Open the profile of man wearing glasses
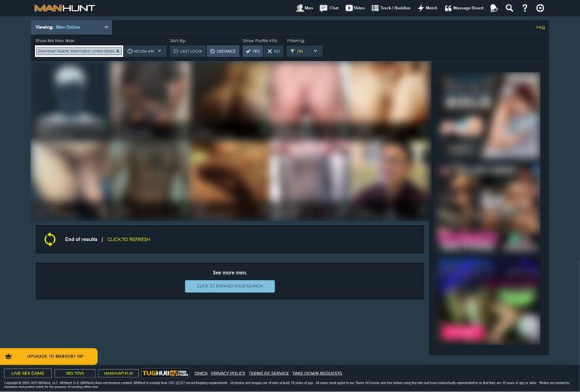This screenshot has height=392, width=580. click(x=389, y=178)
